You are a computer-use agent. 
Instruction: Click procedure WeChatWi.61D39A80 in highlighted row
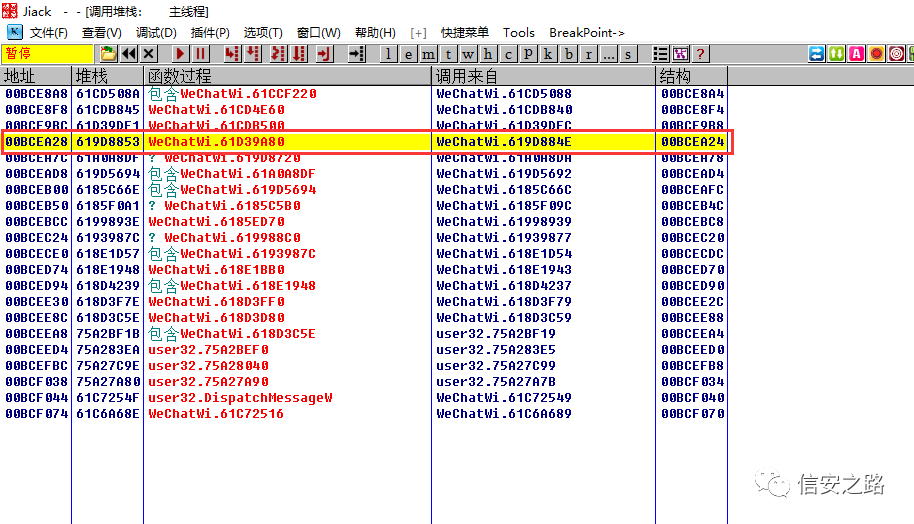(x=216, y=142)
